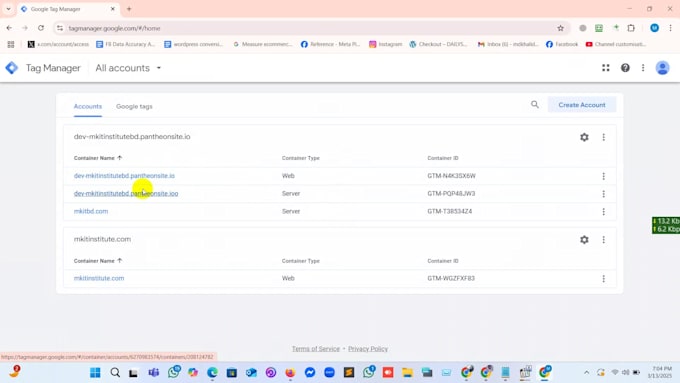Open the Tag Manager help icon
Image resolution: width=680 pixels, height=383 pixels.
tap(625, 68)
